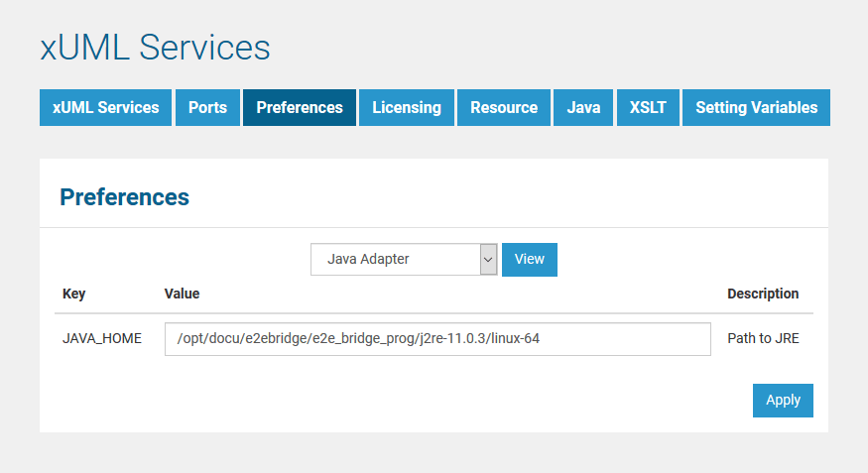Focus the JAVA_HOME value input field
This screenshot has width=868, height=473.
[437, 339]
